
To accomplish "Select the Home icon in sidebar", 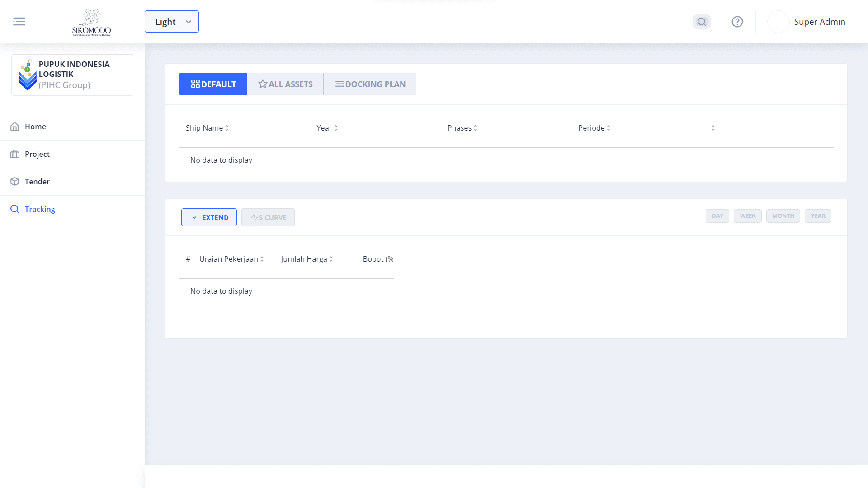I will 15,127.
